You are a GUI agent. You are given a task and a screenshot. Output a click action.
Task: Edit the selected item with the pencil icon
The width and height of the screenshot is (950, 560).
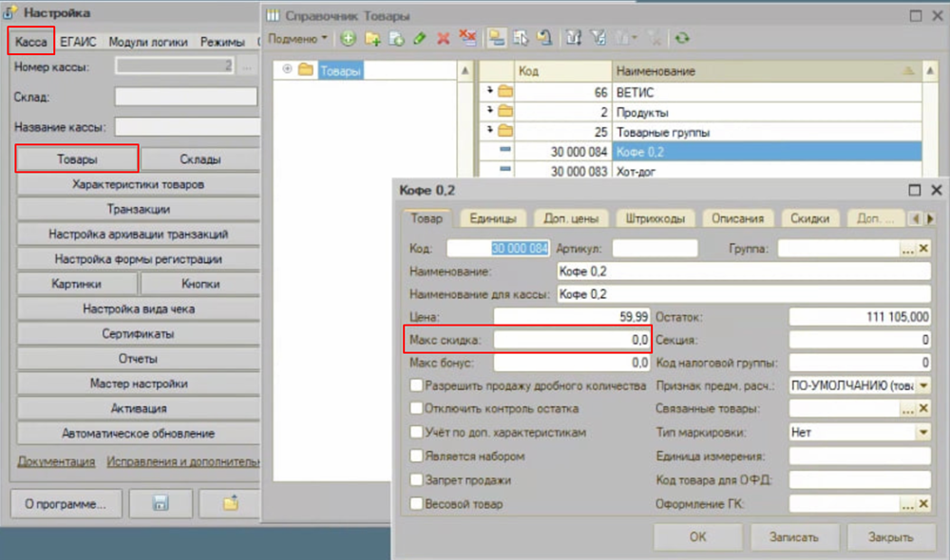tap(419, 39)
